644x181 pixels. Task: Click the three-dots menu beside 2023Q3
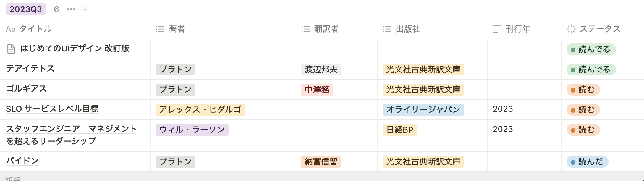pyautogui.click(x=71, y=9)
